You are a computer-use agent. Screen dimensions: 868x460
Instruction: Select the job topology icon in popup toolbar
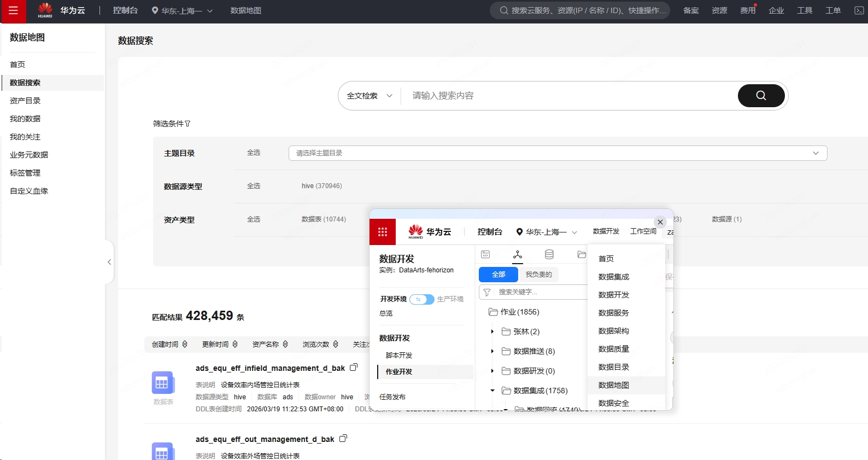click(x=518, y=254)
